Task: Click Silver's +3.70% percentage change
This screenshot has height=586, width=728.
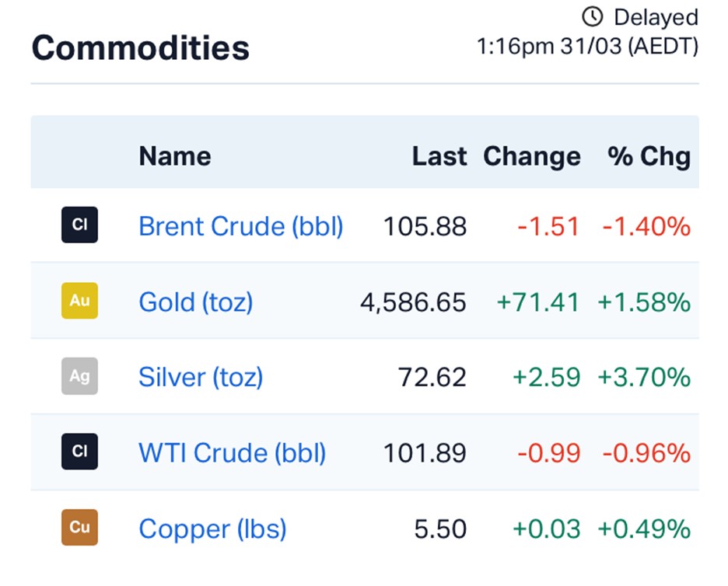Action: pos(643,377)
